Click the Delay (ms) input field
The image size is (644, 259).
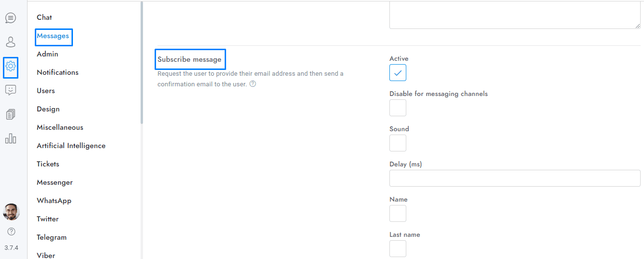pos(515,178)
